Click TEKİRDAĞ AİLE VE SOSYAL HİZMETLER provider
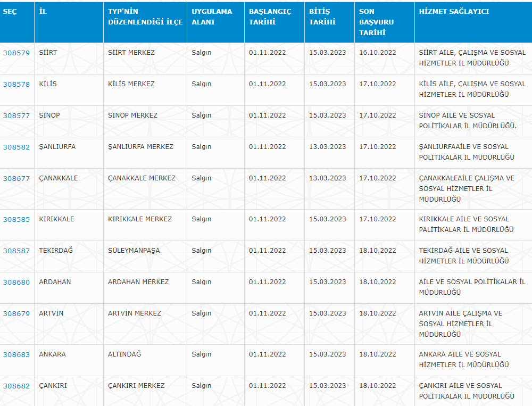The image size is (532, 406). pyautogui.click(x=464, y=256)
